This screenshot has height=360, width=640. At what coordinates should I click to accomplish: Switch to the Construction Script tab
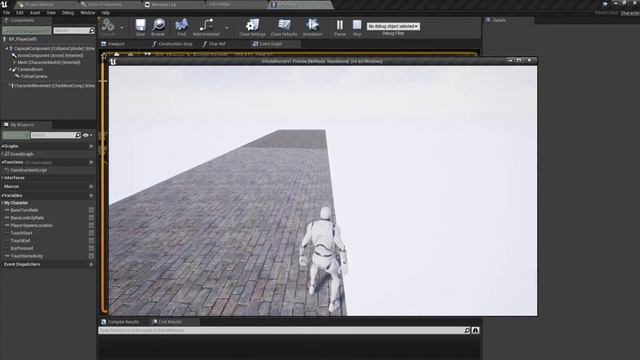coord(175,44)
